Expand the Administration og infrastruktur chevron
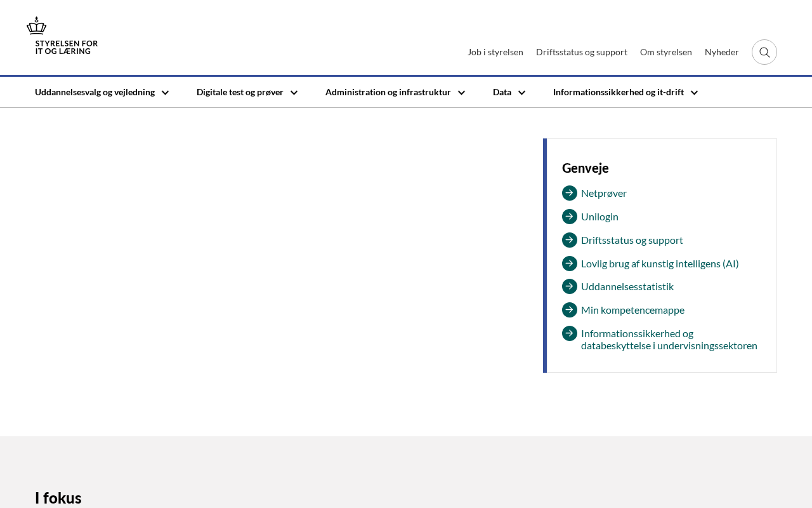This screenshot has height=508, width=812. coord(462,93)
